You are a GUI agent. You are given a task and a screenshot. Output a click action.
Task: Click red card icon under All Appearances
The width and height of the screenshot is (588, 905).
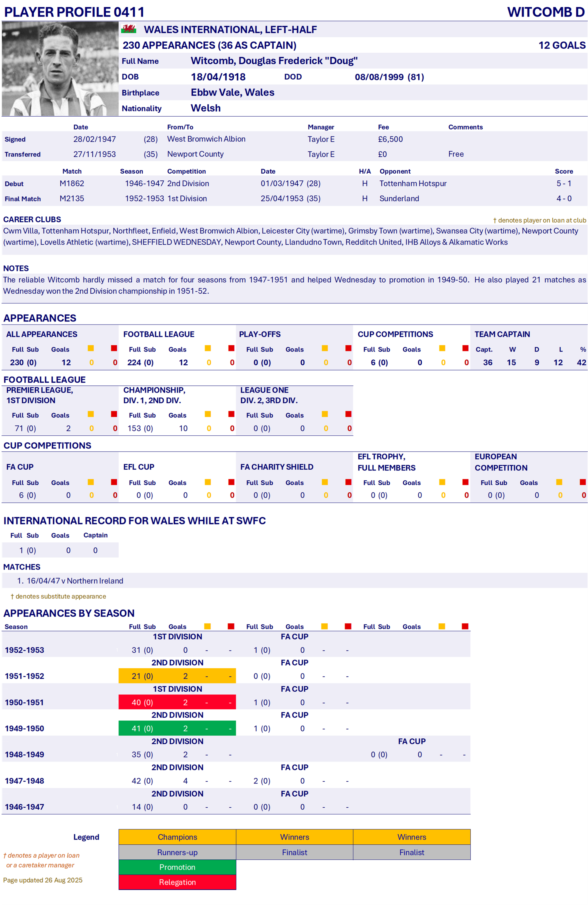(x=114, y=348)
